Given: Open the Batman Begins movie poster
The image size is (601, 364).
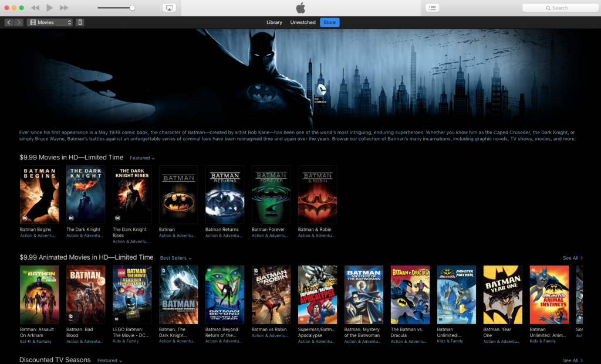Looking at the screenshot, I should pyautogui.click(x=39, y=195).
